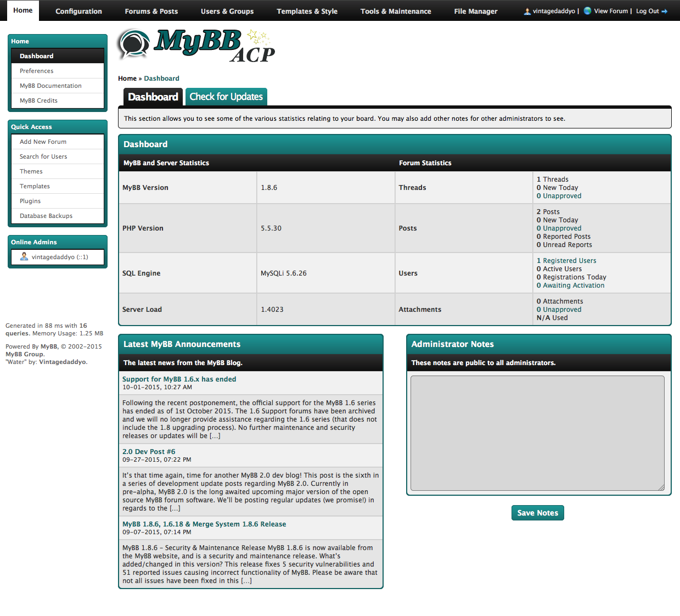Click the View Forum link

(x=610, y=11)
